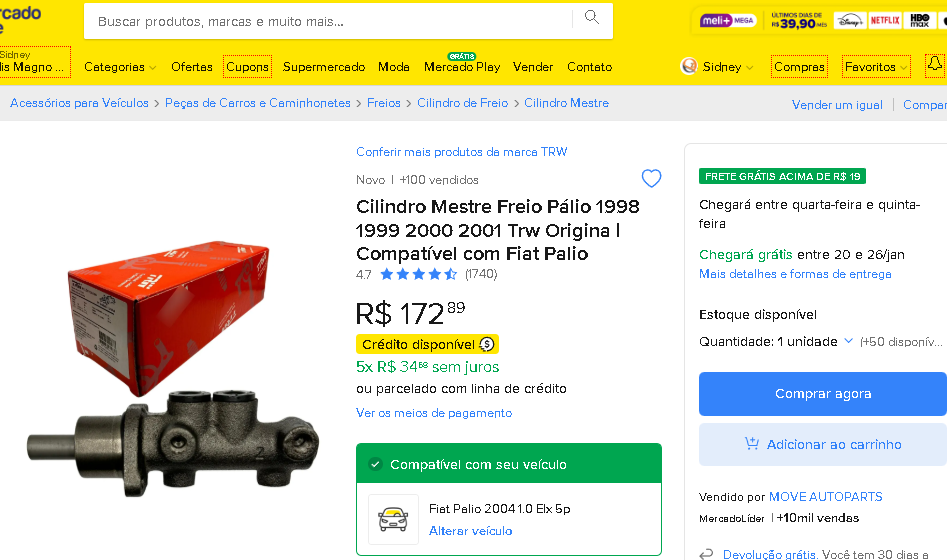This screenshot has height=560, width=947.
Task: Click the Netflix logo in banner
Action: coord(885,21)
